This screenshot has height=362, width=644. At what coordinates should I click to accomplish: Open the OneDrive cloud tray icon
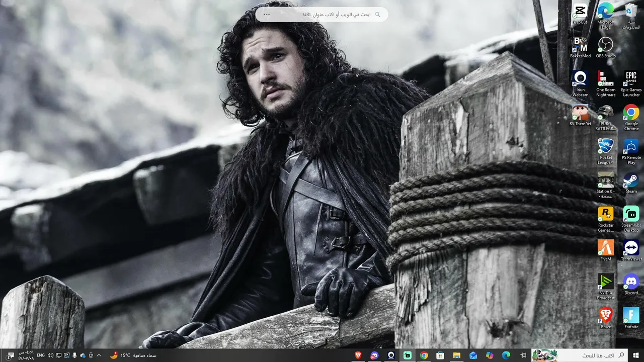pos(83,355)
